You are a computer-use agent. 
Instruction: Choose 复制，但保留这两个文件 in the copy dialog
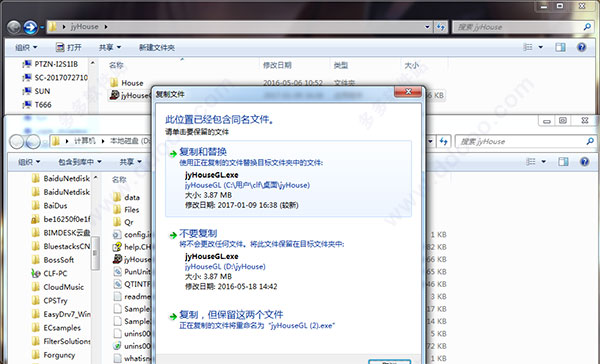pos(288,320)
